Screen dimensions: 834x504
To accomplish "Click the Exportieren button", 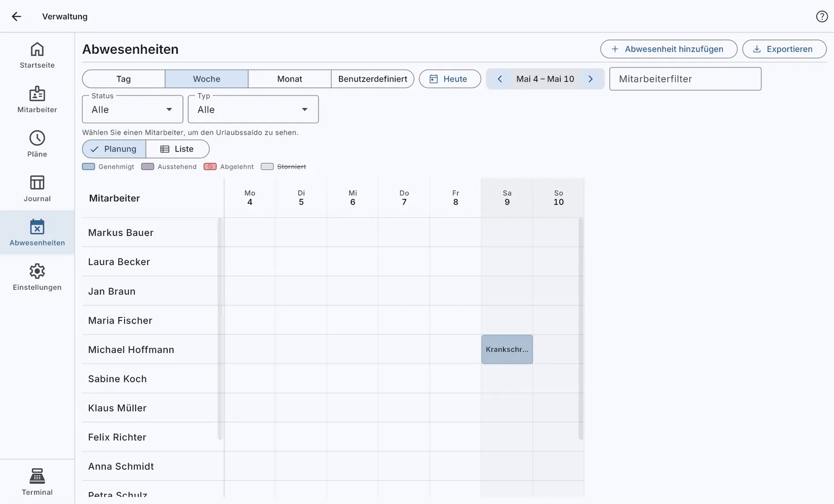I will 784,49.
